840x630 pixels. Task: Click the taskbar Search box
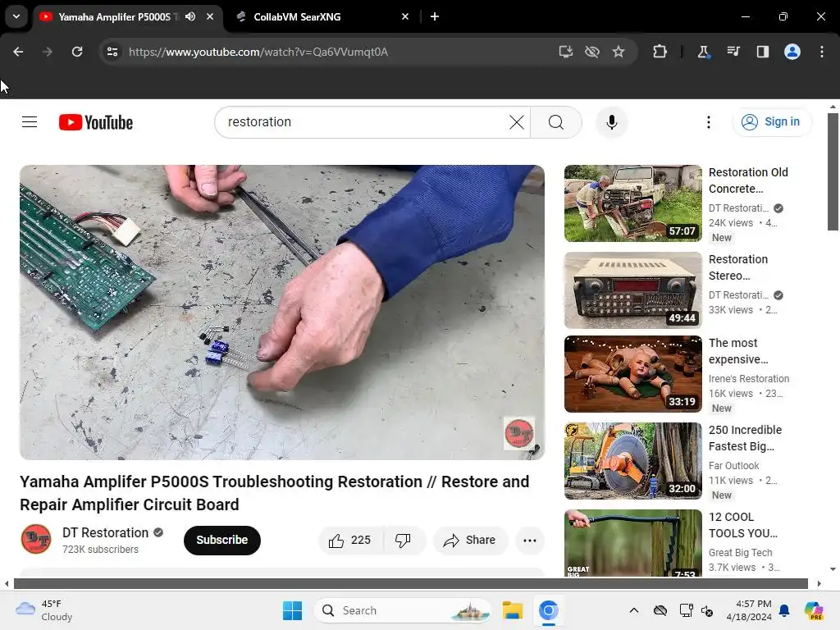click(402, 610)
